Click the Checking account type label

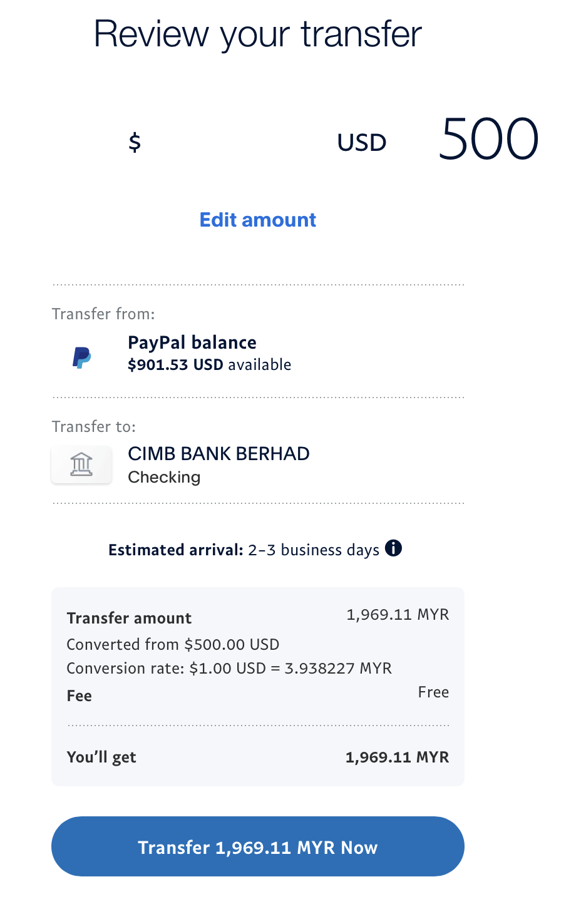(x=164, y=477)
